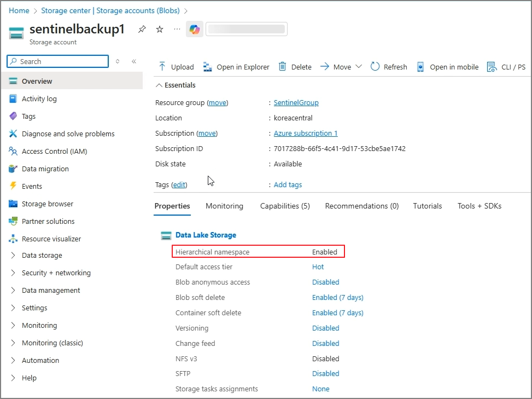Screen dimensions: 532x399
Task: Click the Open in Explorer icon
Action: click(x=207, y=67)
